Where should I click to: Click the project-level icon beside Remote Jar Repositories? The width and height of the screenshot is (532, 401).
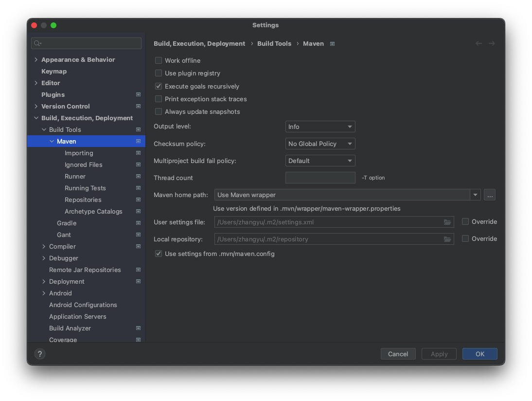tap(138, 270)
